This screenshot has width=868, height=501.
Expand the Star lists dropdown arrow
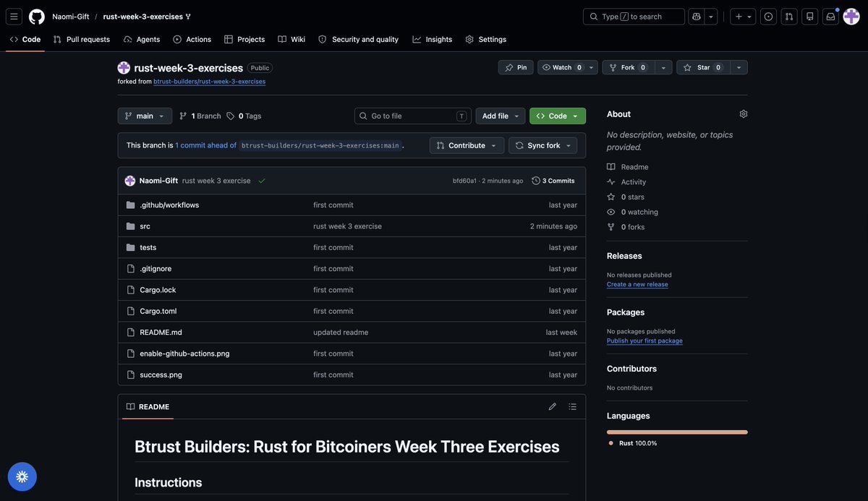click(x=739, y=67)
